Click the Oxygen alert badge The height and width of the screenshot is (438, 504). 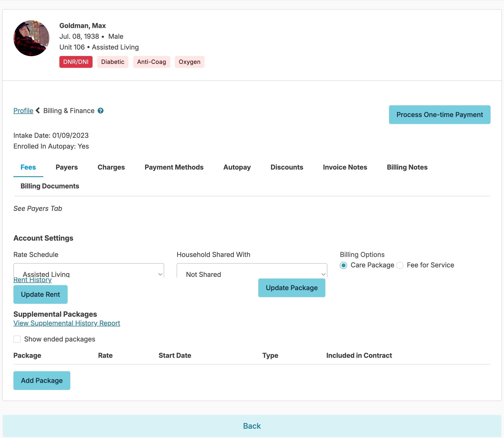(x=189, y=62)
